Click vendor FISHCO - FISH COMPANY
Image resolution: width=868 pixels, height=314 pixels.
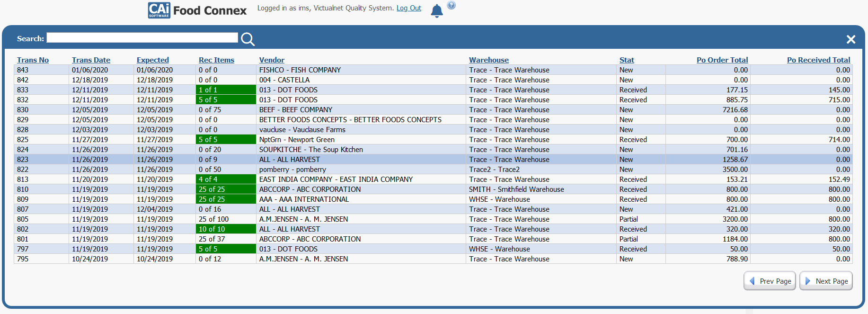click(x=300, y=70)
